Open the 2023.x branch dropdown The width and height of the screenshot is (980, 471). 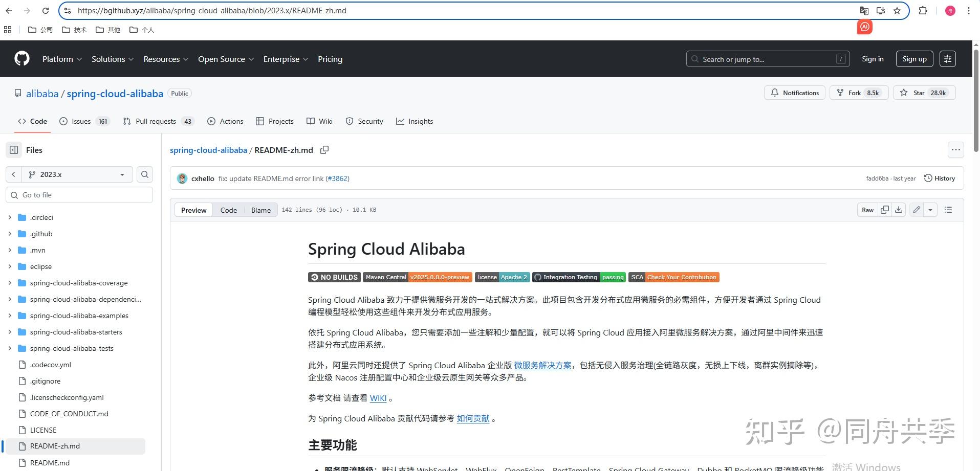(x=77, y=174)
